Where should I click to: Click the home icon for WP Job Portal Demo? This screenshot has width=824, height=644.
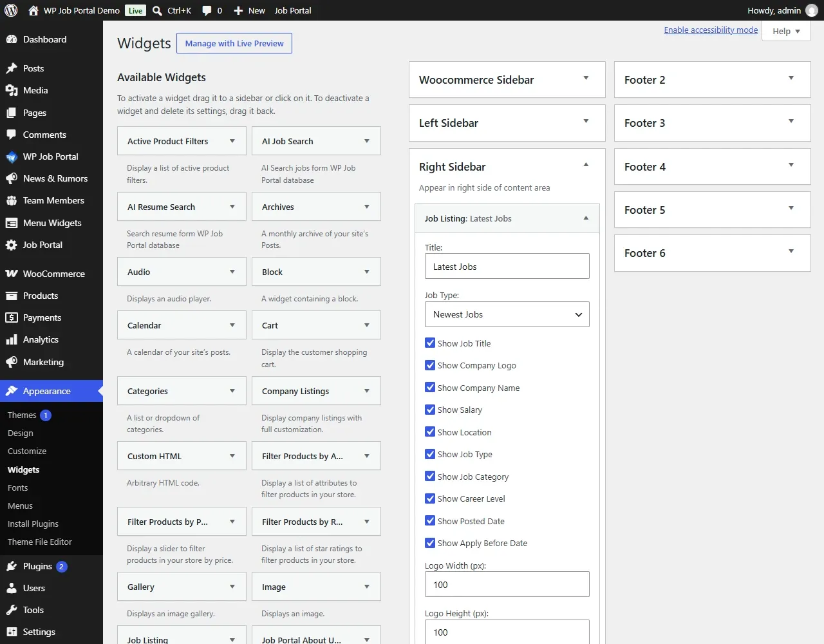(33, 10)
